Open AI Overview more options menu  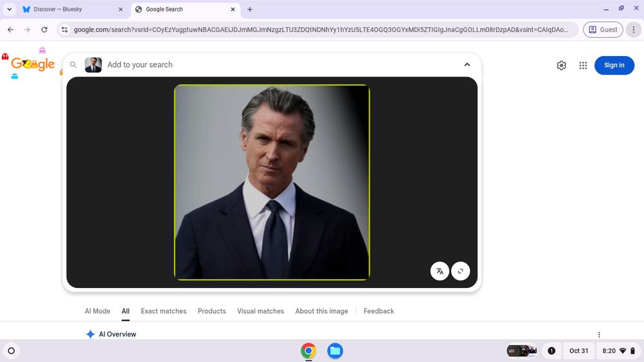tap(599, 334)
